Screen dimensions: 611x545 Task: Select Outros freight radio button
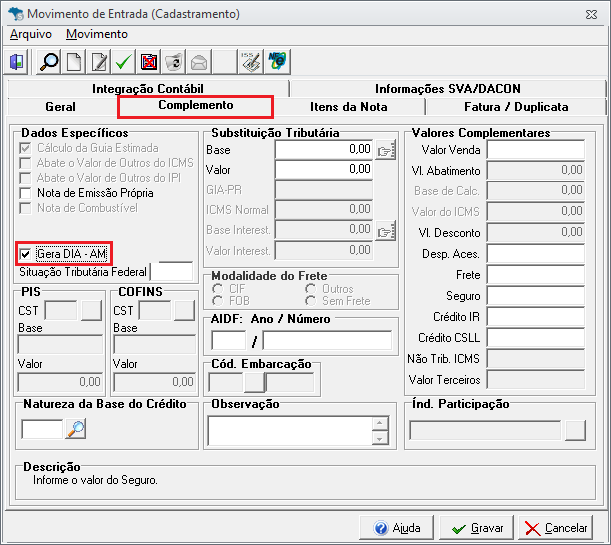pos(311,289)
